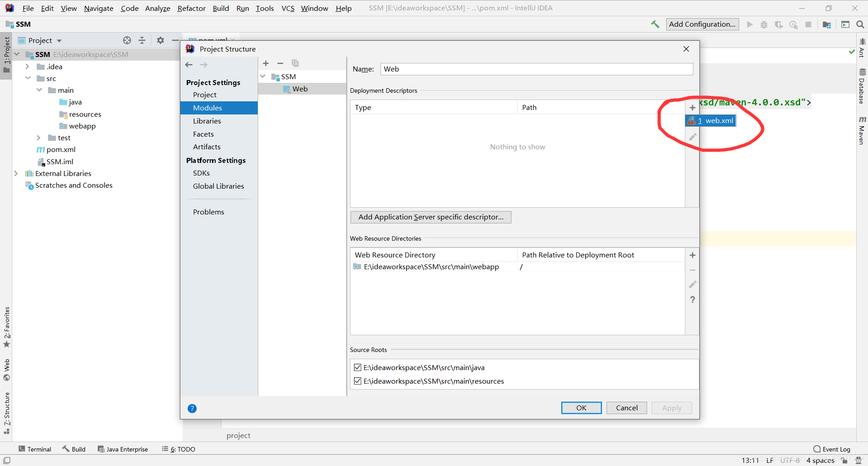Viewport: 868px width, 466px height.
Task: Open the Ant tool window
Action: pos(862,48)
